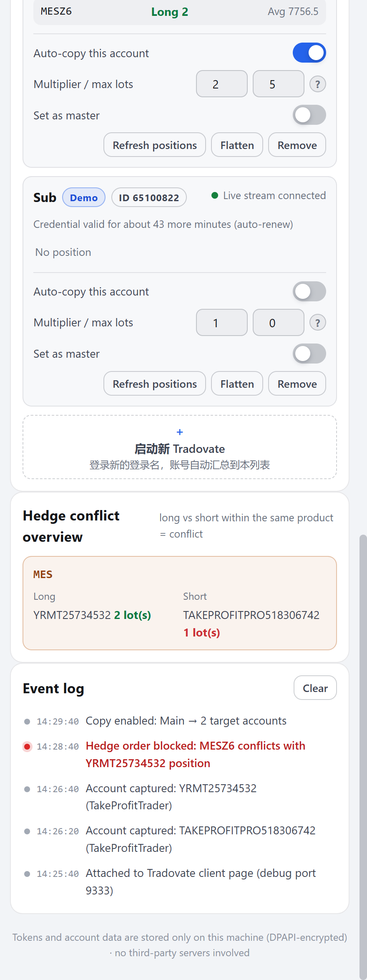This screenshot has width=367, height=980.
Task: Click the green Live stream connected status dot
Action: point(215,195)
